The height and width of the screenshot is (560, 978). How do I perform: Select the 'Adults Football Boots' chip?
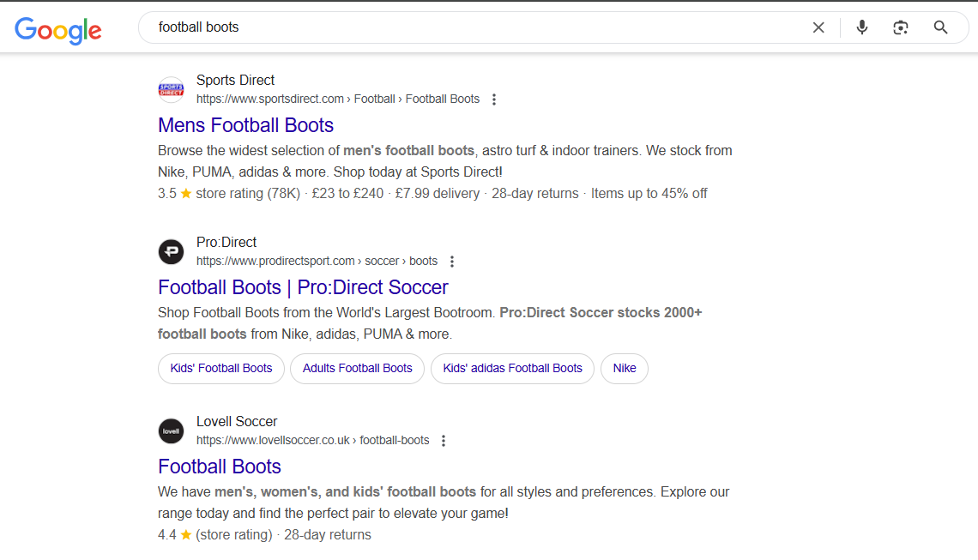[358, 369]
